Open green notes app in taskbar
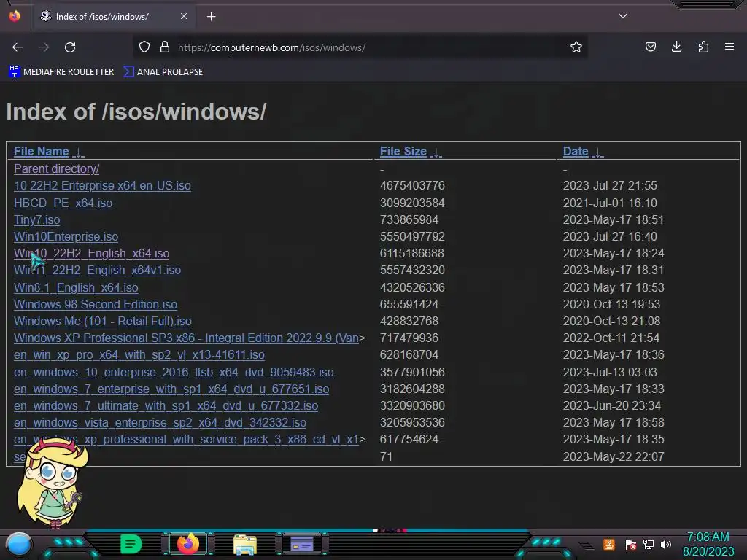This screenshot has width=747, height=560. pyautogui.click(x=131, y=544)
